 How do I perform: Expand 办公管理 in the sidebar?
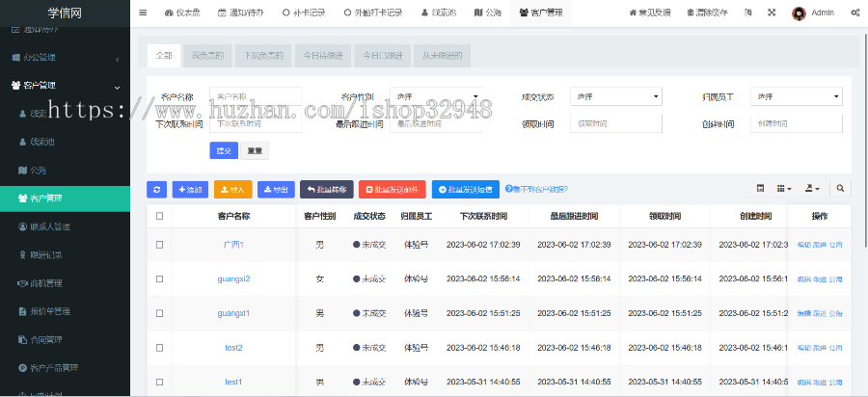click(x=66, y=58)
